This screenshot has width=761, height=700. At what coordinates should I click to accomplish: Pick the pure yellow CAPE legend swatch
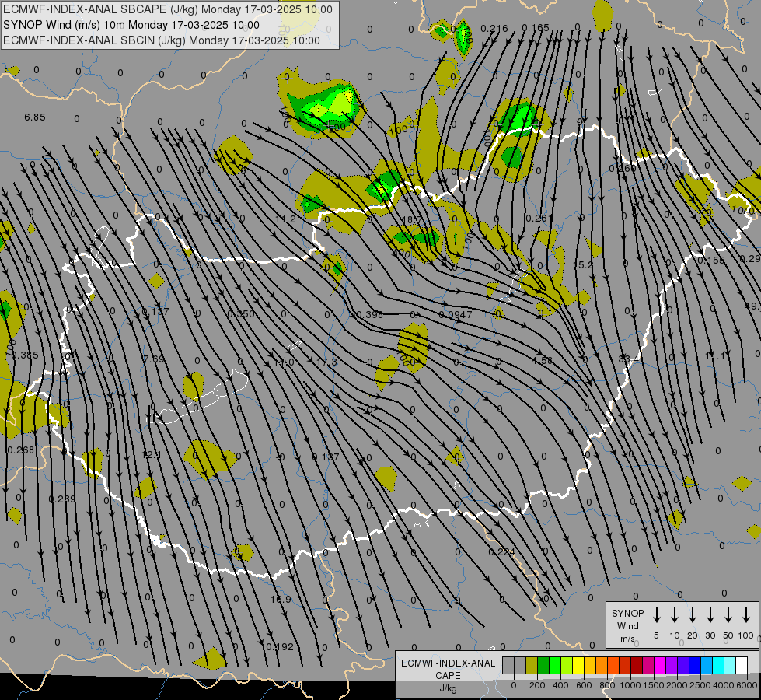(x=578, y=665)
